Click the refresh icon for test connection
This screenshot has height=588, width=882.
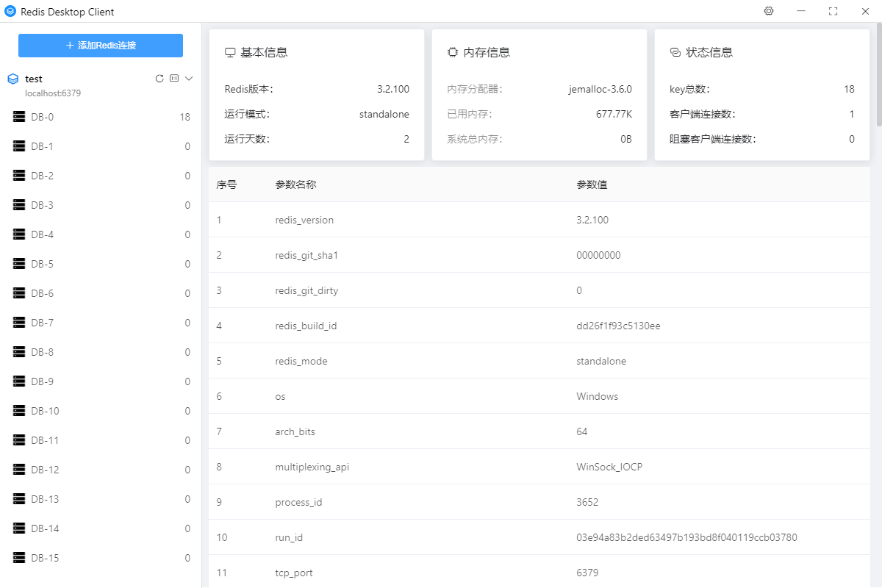pyautogui.click(x=159, y=79)
